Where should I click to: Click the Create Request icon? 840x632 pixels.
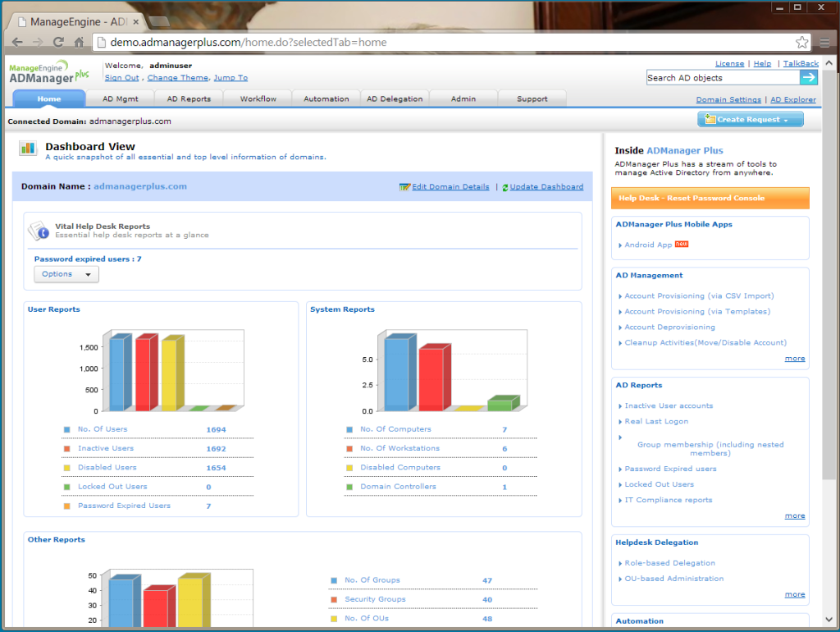[x=710, y=119]
